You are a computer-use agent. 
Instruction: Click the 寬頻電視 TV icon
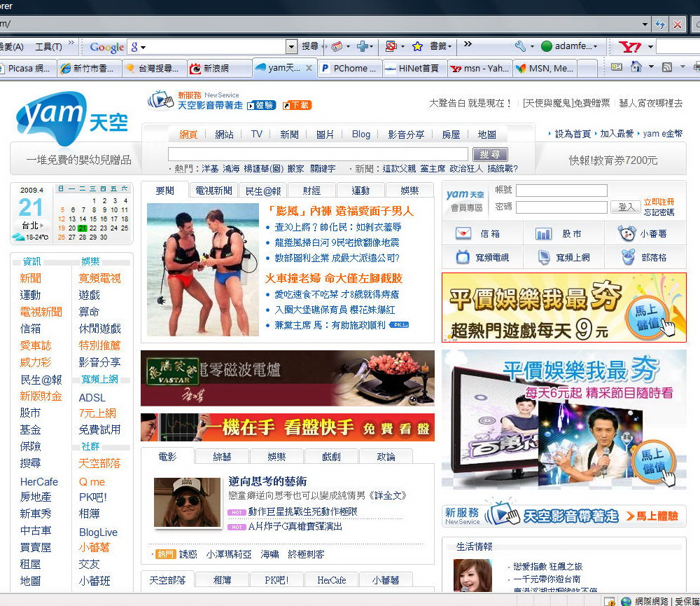click(463, 257)
